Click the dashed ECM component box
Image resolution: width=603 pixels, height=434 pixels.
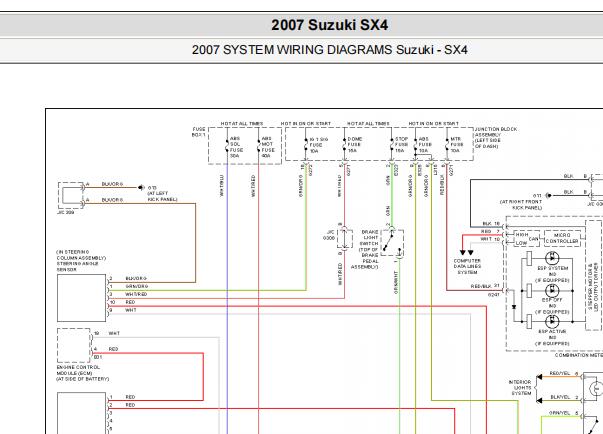(74, 345)
